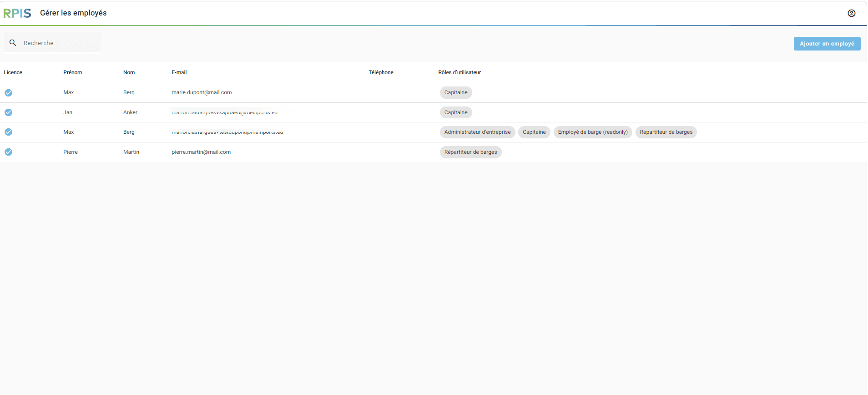Click Répartiteur de barges chip beside Employé de barge
868x395 pixels.
point(666,132)
